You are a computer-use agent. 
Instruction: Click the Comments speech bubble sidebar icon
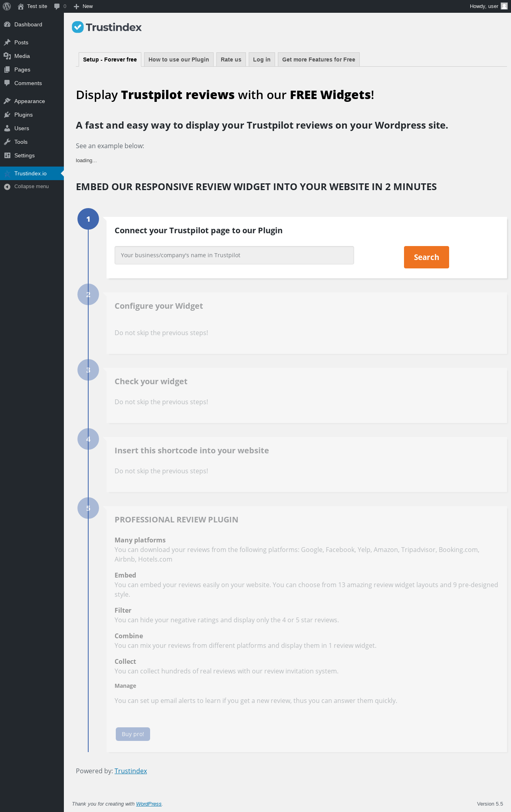coord(7,83)
